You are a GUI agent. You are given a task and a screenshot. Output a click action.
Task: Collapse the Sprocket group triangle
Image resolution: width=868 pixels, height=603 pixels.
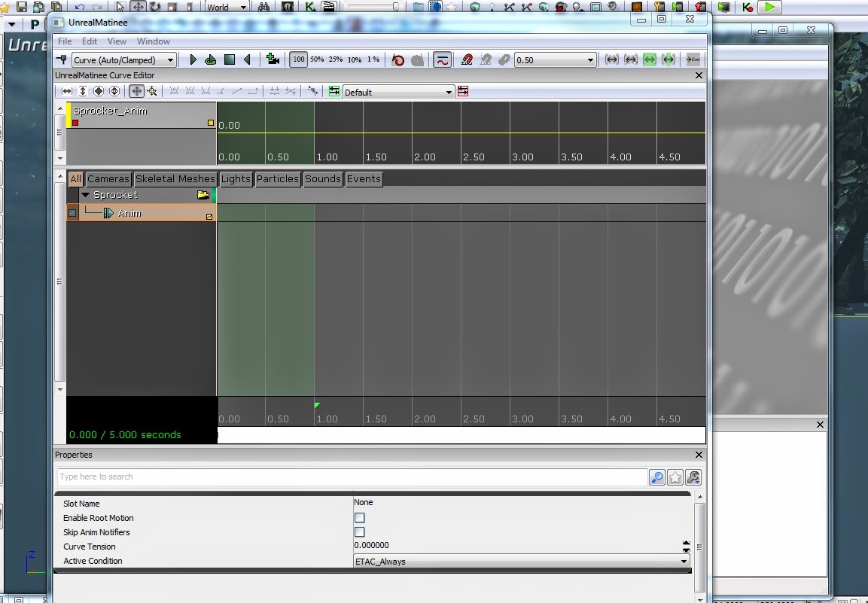tap(85, 195)
